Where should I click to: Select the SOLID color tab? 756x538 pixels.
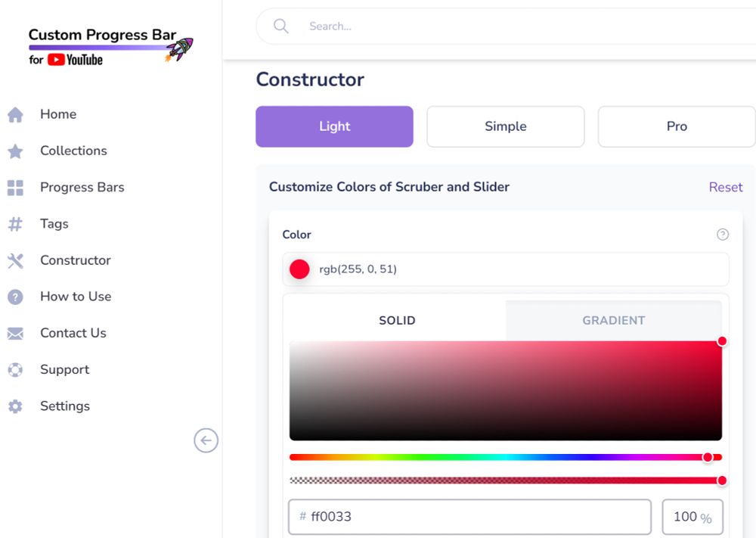tap(397, 320)
